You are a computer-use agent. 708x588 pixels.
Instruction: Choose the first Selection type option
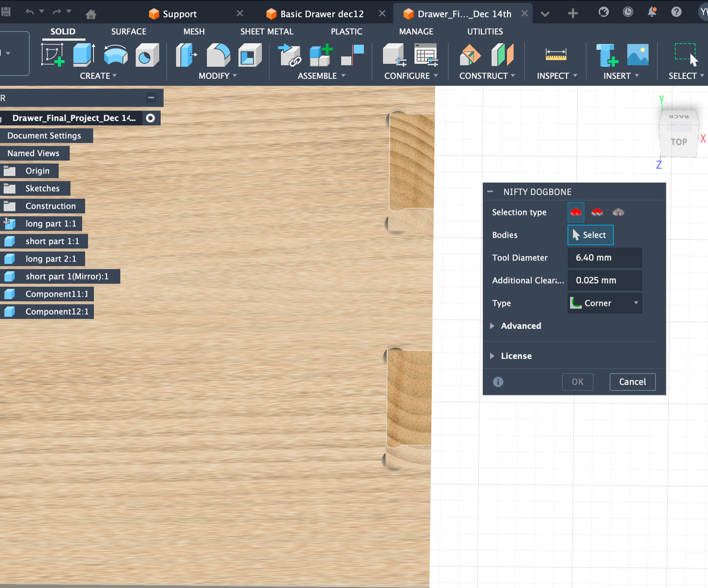point(576,212)
